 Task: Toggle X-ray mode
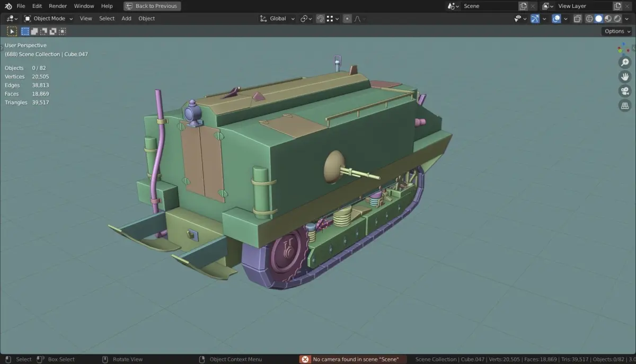(x=577, y=19)
